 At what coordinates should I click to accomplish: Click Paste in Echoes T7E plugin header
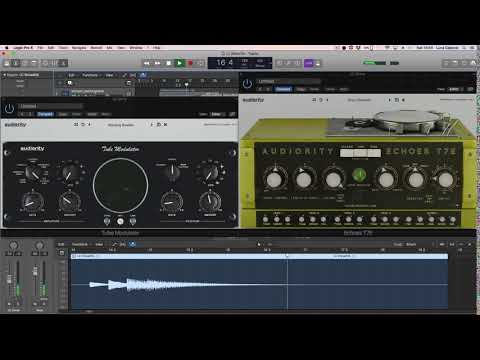click(314, 89)
